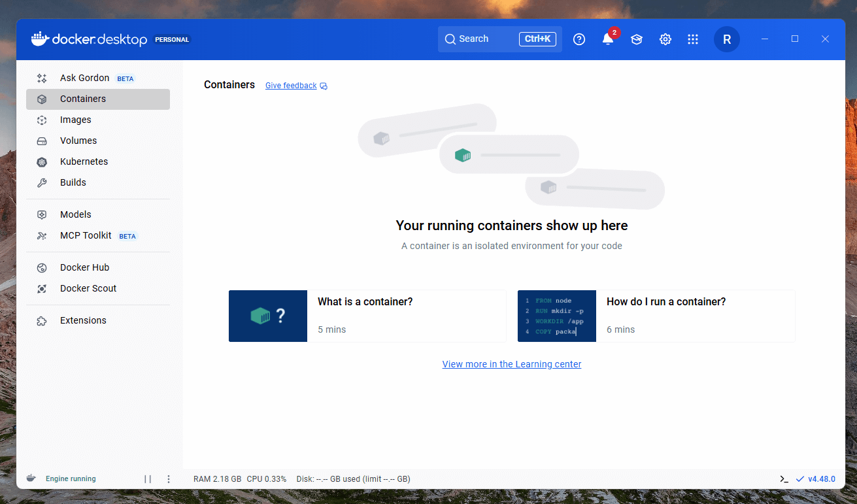Viewport: 857px width, 504px height.
Task: Click 'Your running containers show up here' heading
Action: [512, 226]
